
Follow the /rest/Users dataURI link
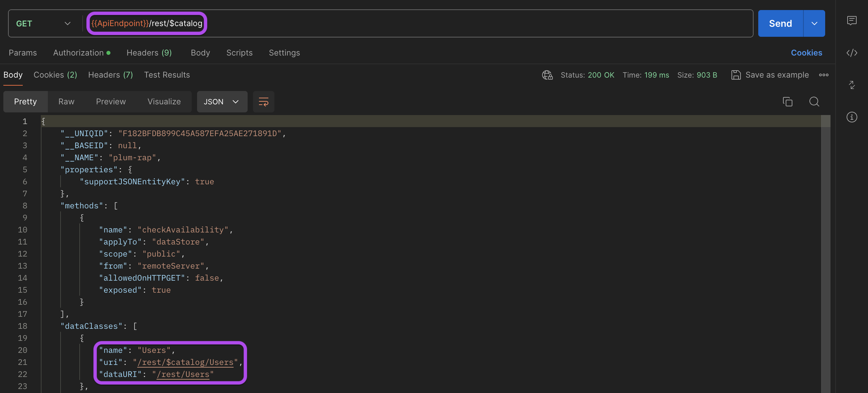coord(183,374)
